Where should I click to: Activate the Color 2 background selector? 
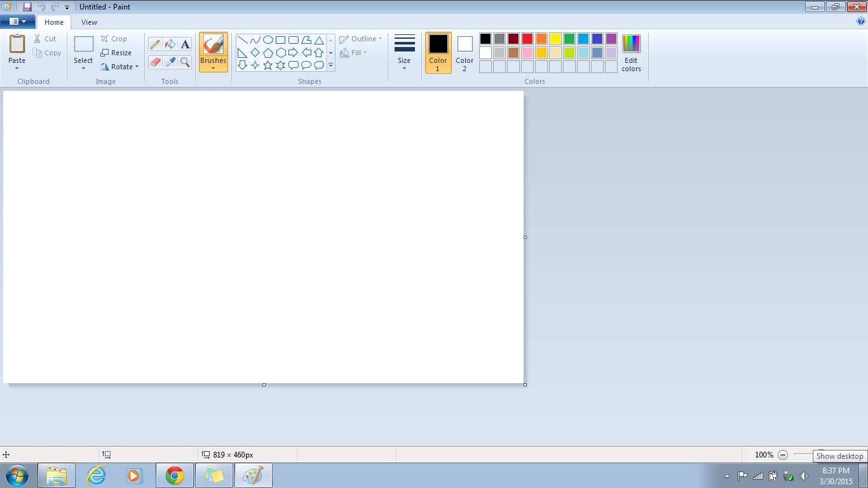tap(465, 53)
